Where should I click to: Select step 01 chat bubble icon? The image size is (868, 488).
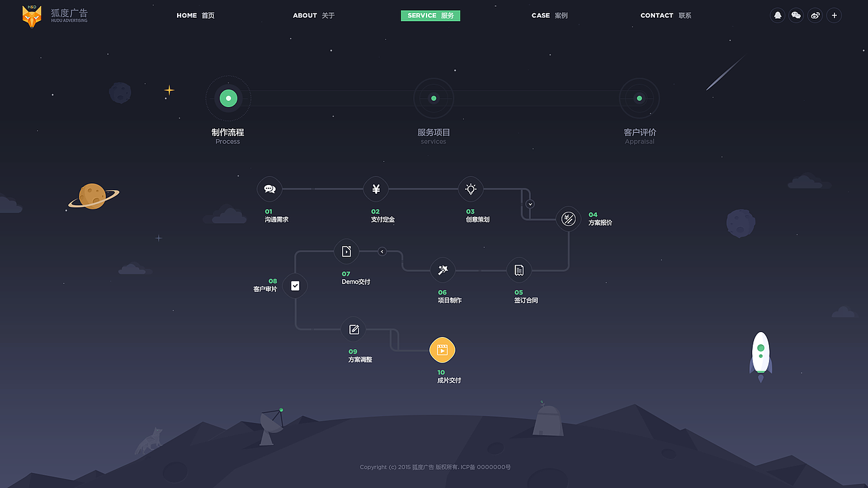pyautogui.click(x=269, y=189)
